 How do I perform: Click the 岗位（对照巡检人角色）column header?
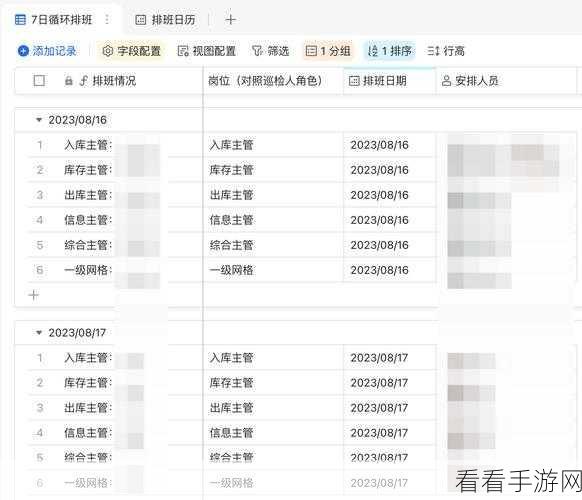(x=273, y=81)
